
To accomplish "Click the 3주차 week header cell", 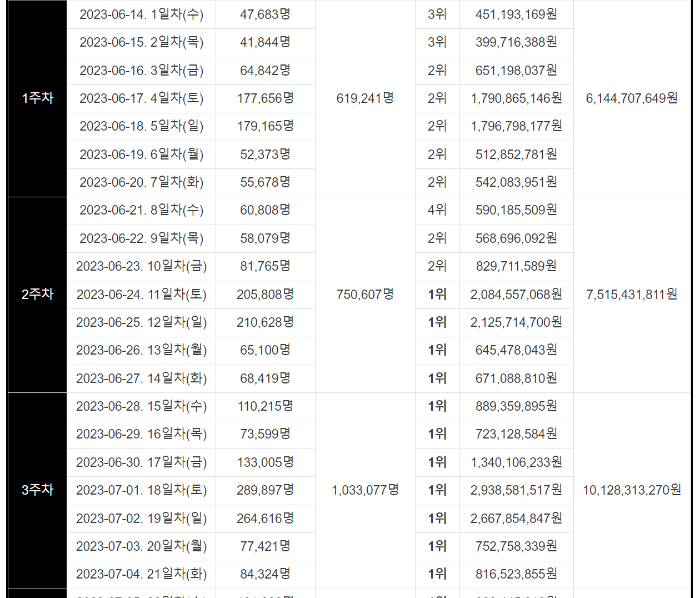I will point(37,490).
